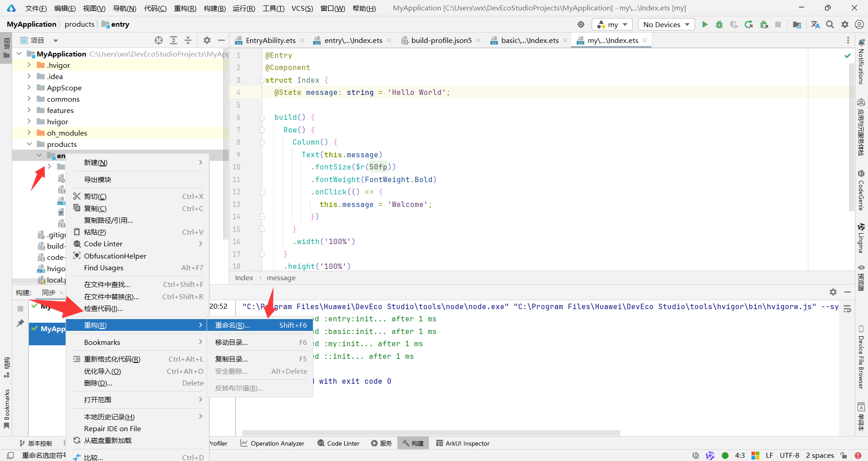Viewport: 868px width, 461px height.
Task: Click the pin tab icon in build panel
Action: click(20, 323)
